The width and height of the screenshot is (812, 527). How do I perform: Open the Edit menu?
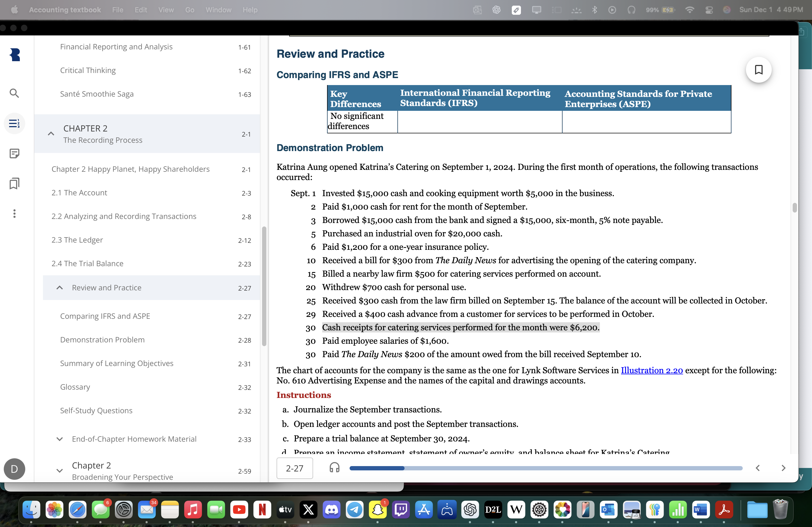pyautogui.click(x=140, y=10)
